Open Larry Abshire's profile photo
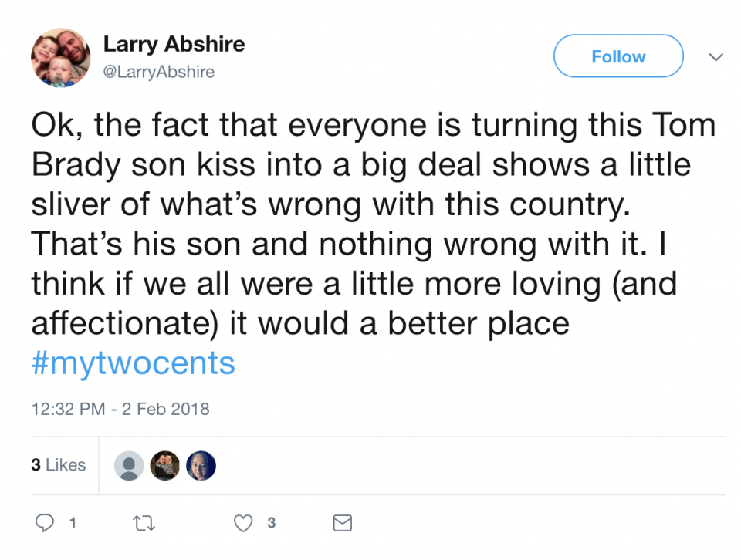The width and height of the screenshot is (741, 560). coord(60,59)
